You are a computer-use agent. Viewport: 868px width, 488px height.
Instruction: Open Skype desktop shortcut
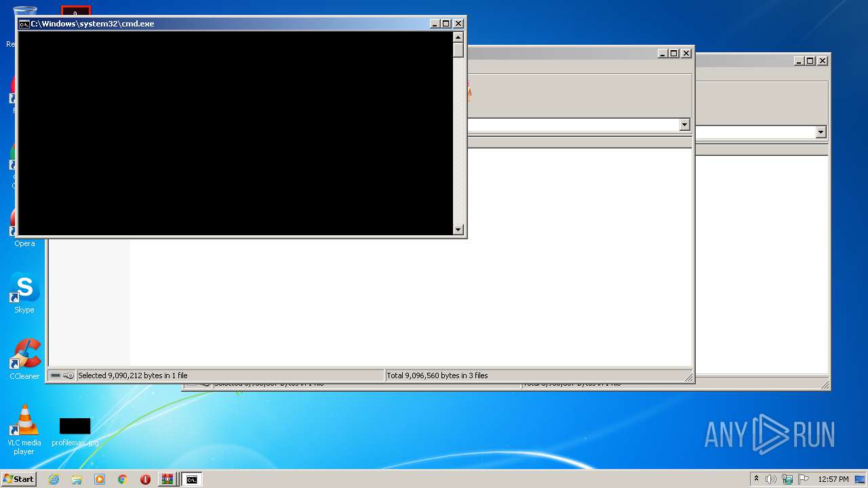(x=24, y=293)
